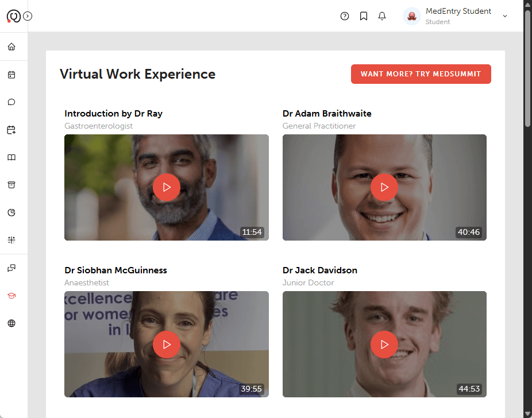Click the General Practitioner subtitle
The image size is (532, 418).
point(319,126)
